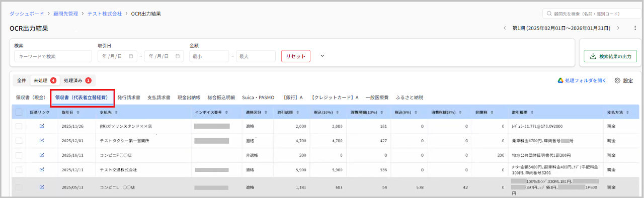This screenshot has width=644, height=198.
Task: Open the Suica・PASMO tab
Action: (x=258, y=97)
